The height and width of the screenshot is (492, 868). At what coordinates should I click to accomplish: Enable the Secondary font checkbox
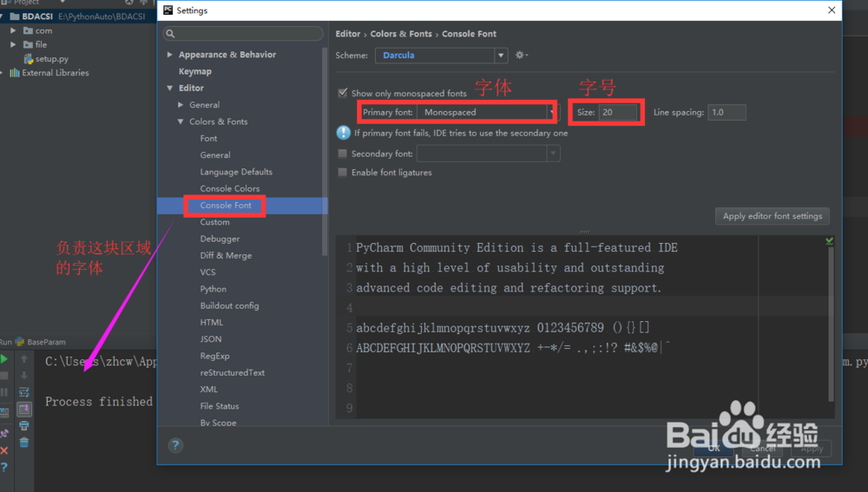point(343,154)
